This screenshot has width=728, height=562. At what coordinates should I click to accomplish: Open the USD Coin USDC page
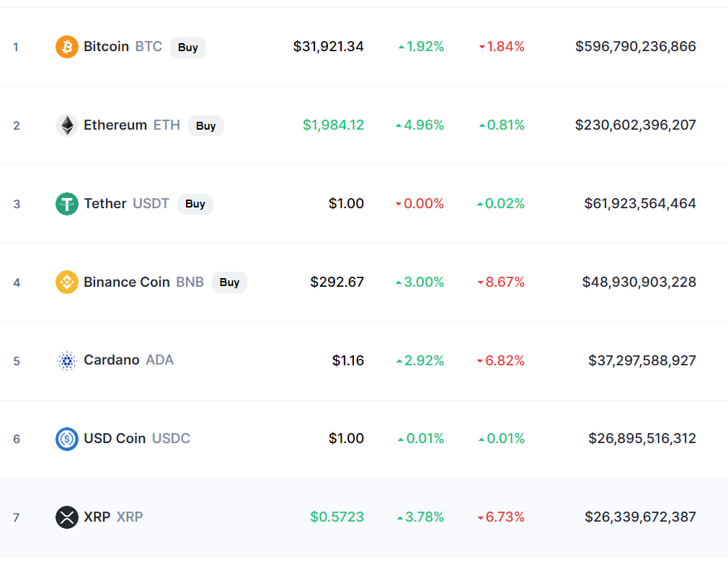[137, 438]
